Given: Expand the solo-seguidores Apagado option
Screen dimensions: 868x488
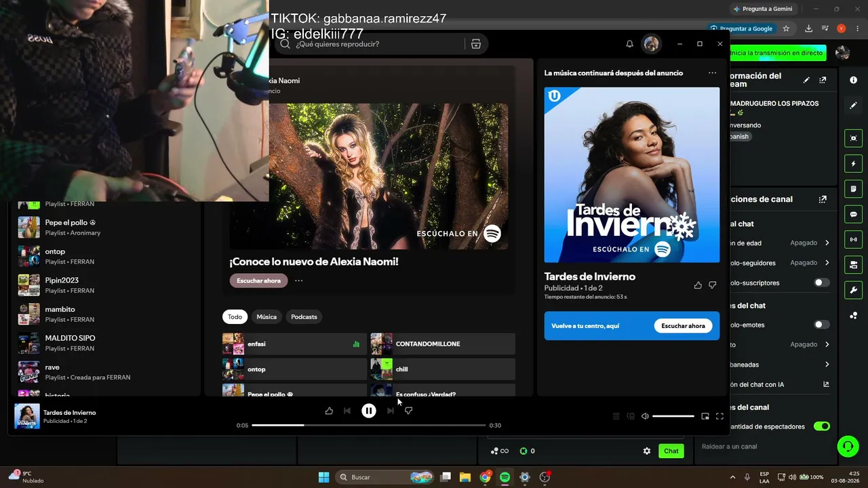Looking at the screenshot, I should pos(810,262).
